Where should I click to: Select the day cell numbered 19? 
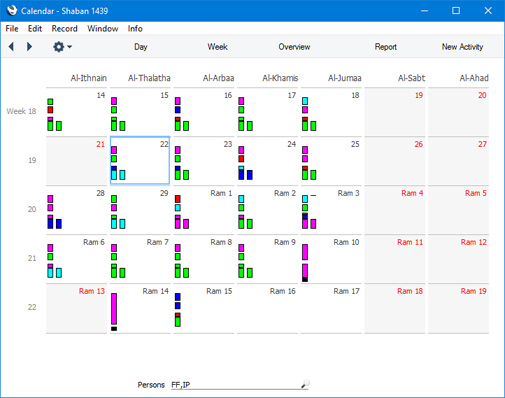point(395,111)
